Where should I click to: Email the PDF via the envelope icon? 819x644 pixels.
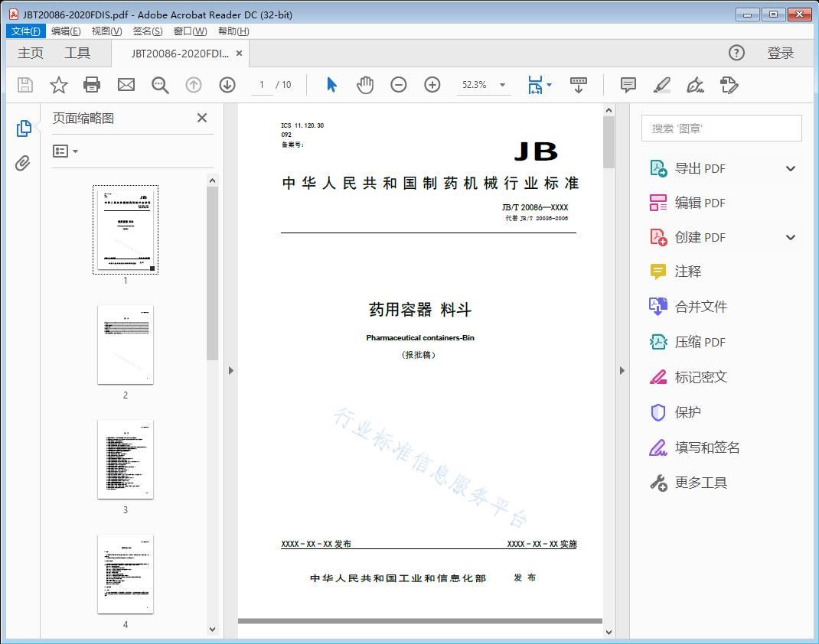tap(126, 85)
